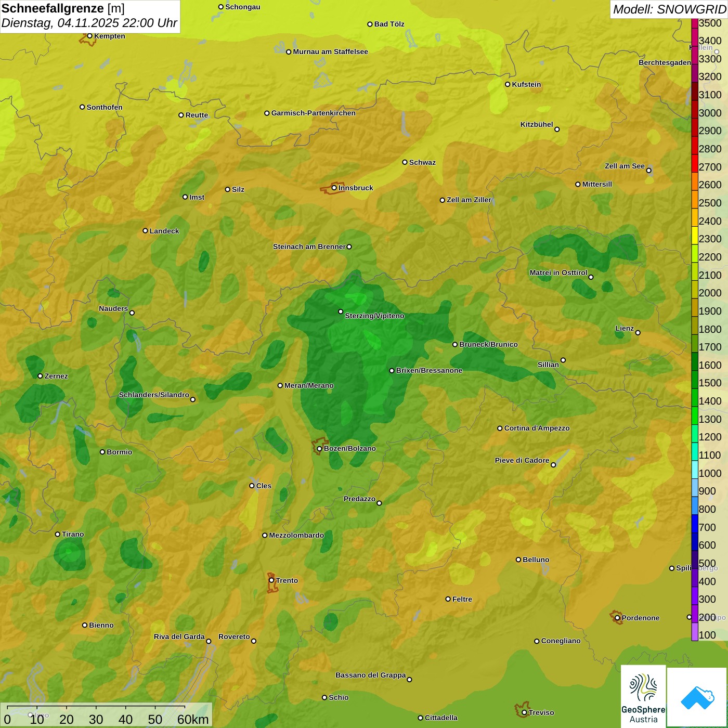Click the Schneefallgrenze [m] title
Image resolution: width=728 pixels, height=728 pixels.
coord(63,8)
